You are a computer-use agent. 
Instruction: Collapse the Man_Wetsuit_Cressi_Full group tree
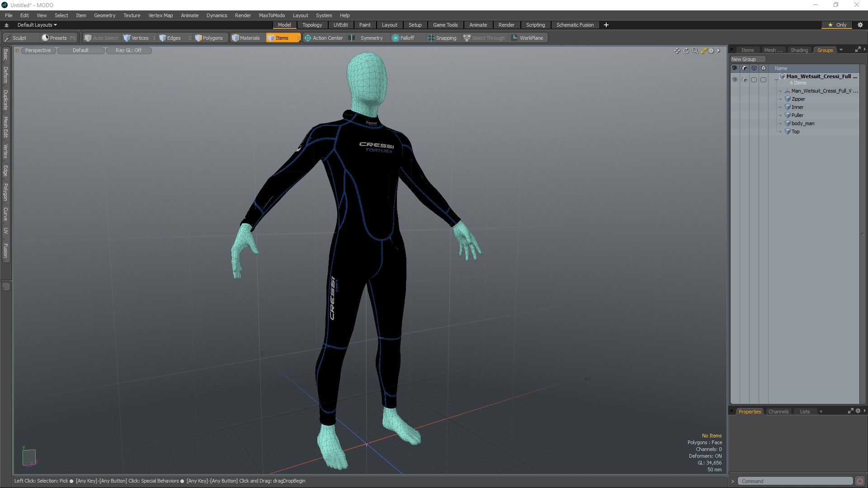pos(776,79)
